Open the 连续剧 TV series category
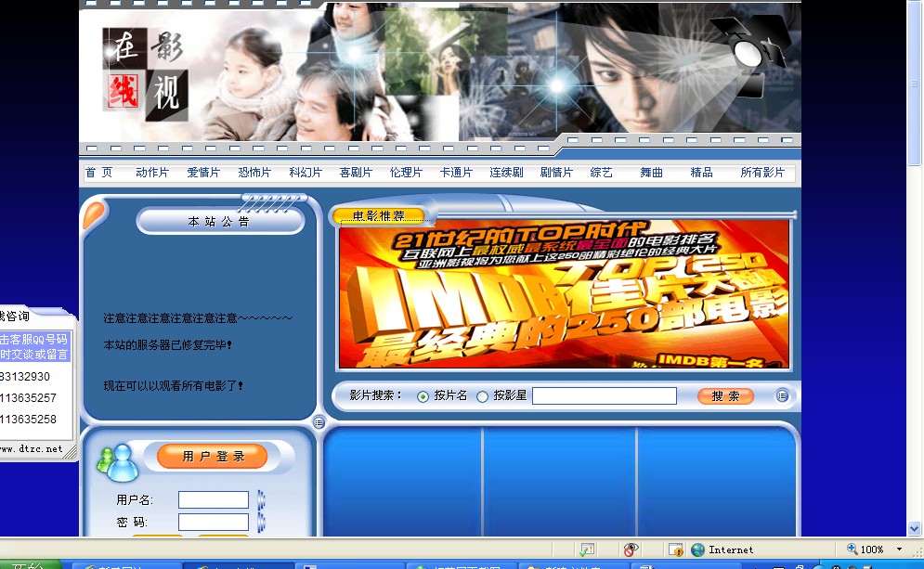This screenshot has width=924, height=569. (506, 173)
